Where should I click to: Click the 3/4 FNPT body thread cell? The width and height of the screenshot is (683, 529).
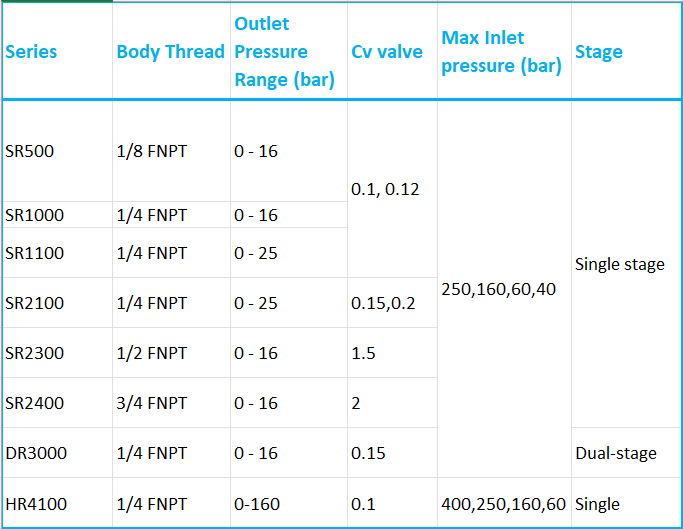[x=152, y=403]
